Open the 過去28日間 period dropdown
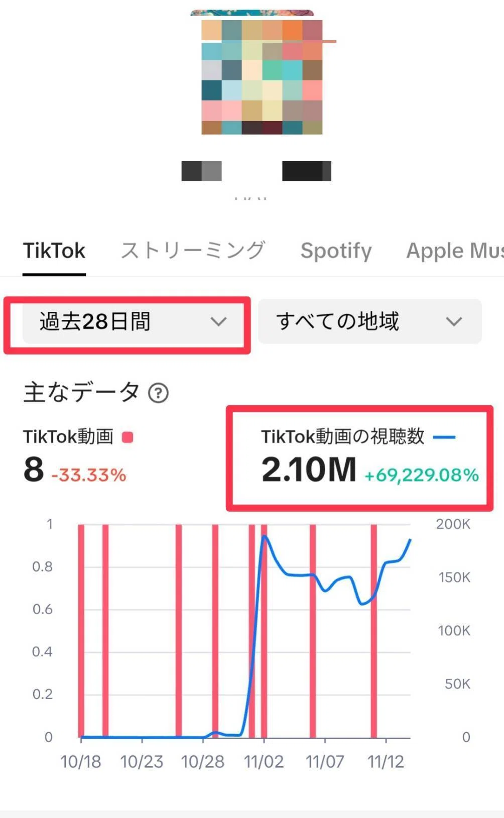 point(133,321)
